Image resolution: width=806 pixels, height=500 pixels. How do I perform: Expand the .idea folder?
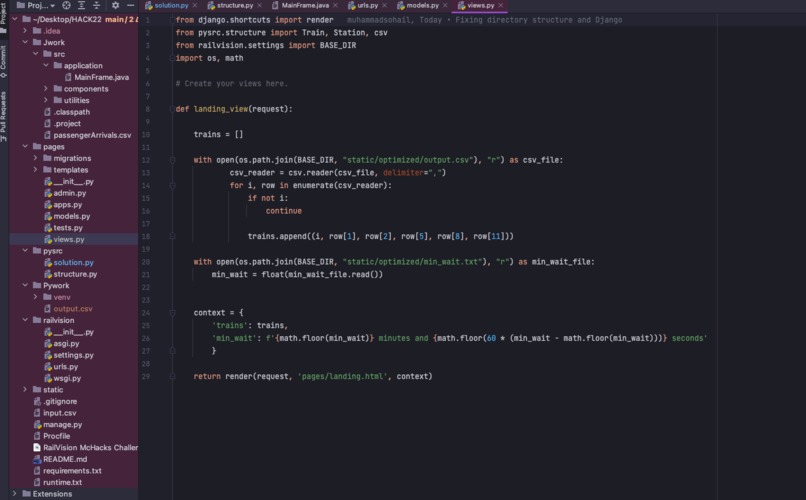(x=25, y=31)
